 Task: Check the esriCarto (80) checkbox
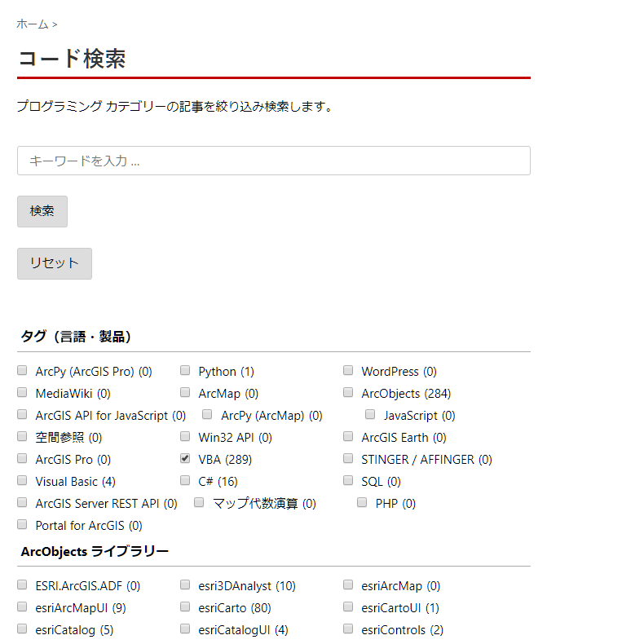click(185, 607)
